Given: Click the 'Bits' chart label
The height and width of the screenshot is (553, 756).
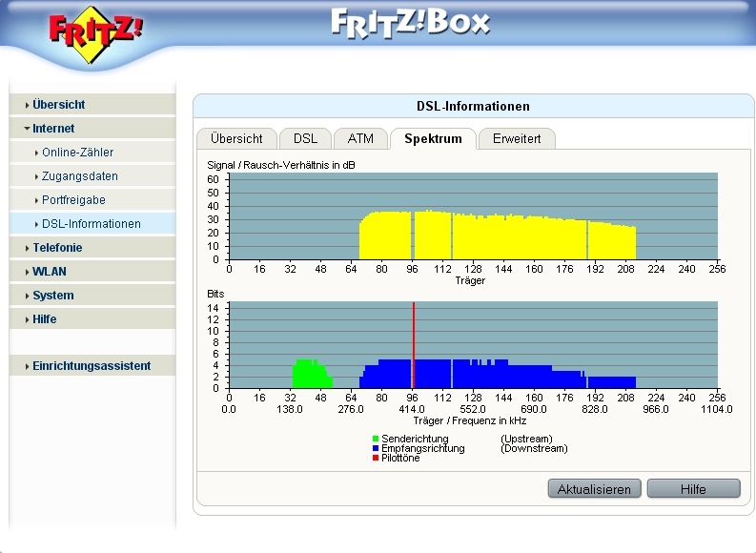Looking at the screenshot, I should [215, 294].
